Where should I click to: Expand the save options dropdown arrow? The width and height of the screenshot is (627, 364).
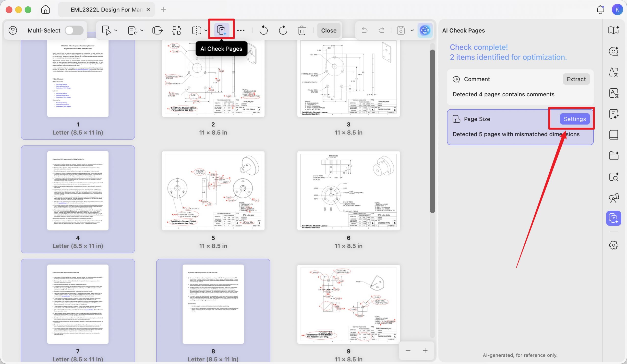pos(412,30)
